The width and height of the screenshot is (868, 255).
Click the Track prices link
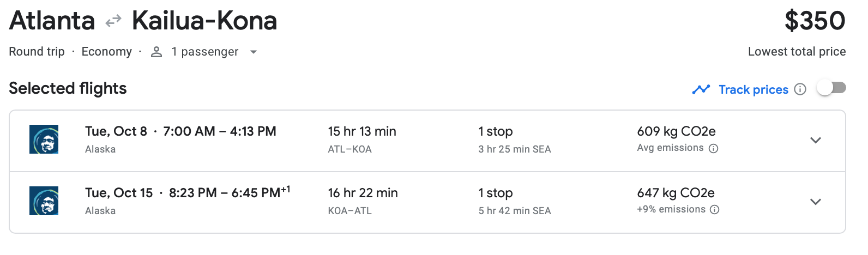tap(753, 89)
